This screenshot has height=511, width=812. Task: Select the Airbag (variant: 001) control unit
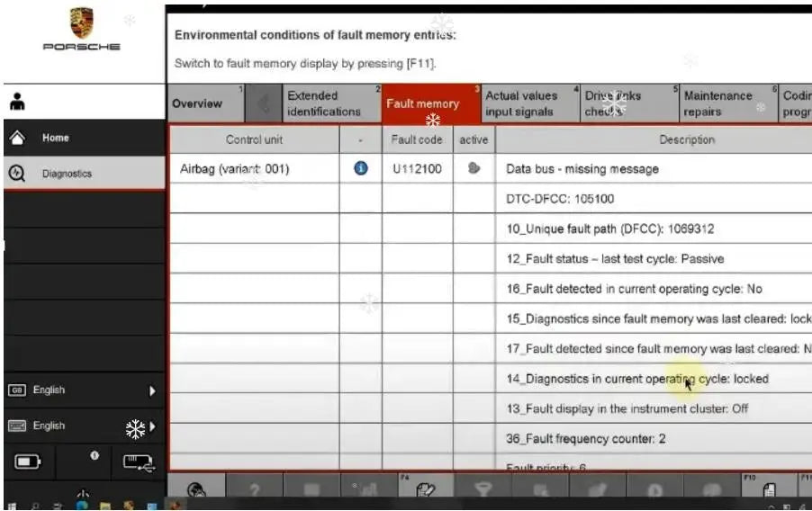[235, 169]
